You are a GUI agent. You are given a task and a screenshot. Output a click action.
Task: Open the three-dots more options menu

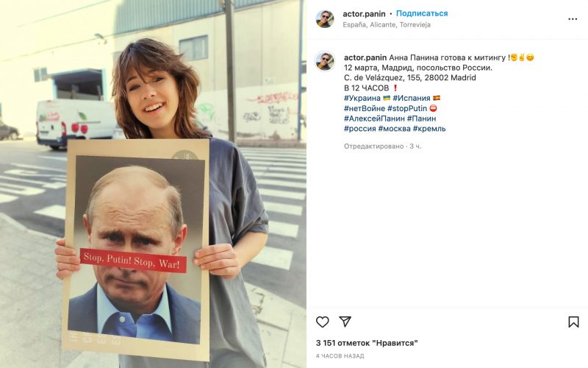[573, 19]
